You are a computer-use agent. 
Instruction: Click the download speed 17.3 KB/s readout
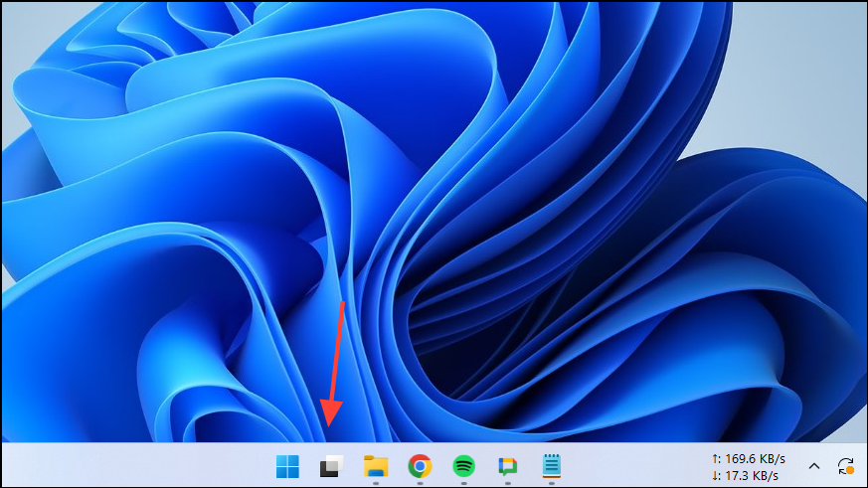(x=745, y=475)
